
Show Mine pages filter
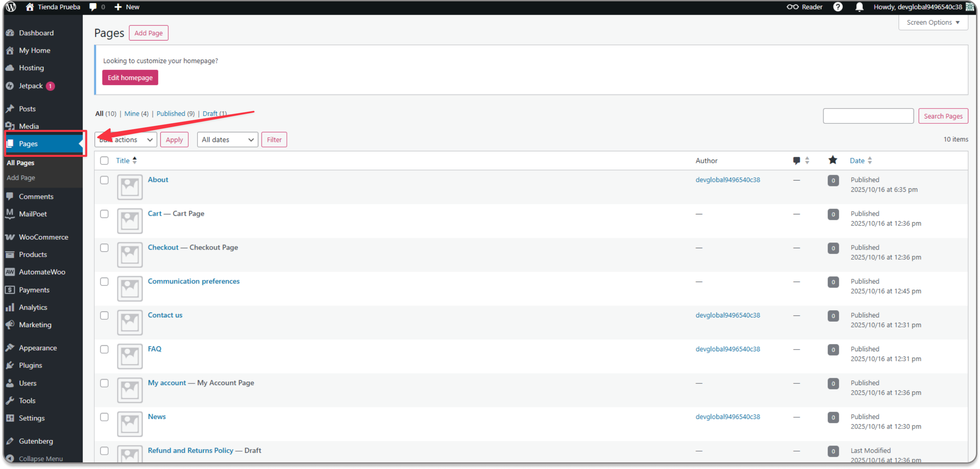point(132,113)
